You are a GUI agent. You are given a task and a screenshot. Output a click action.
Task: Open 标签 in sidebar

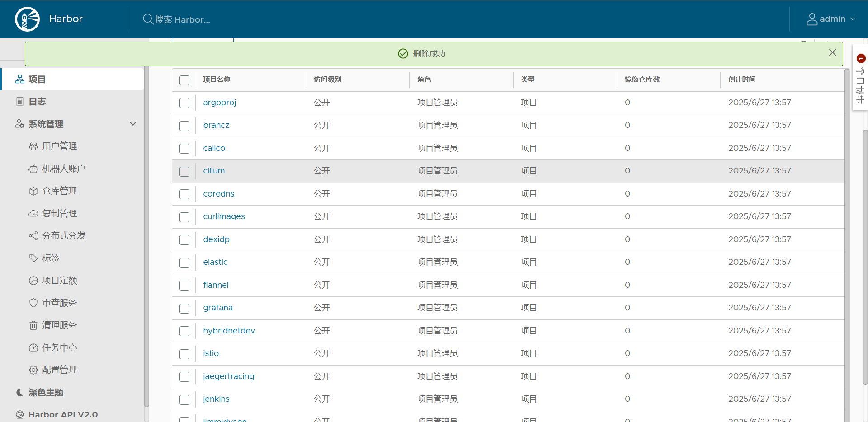[x=51, y=258]
